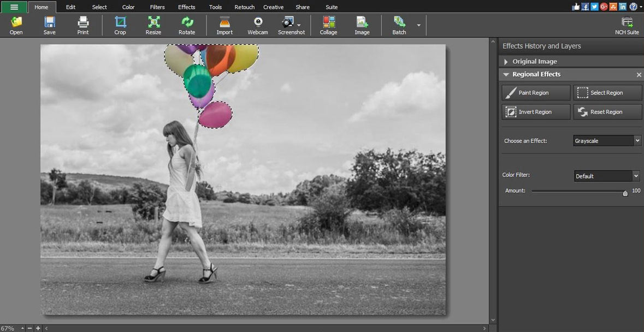Switch to the Filters tab

(157, 7)
